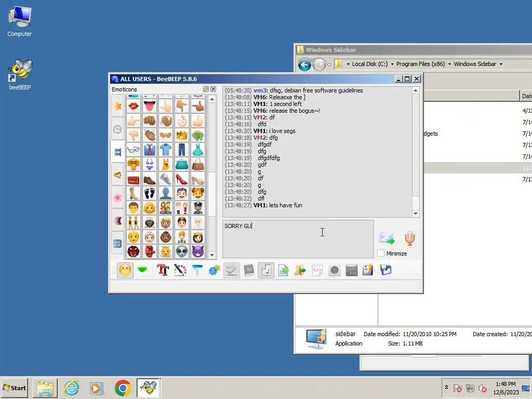The image size is (532, 399).
Task: Expand dropdown arrow after Windows Sidebar breadcrumb
Action: pos(501,64)
